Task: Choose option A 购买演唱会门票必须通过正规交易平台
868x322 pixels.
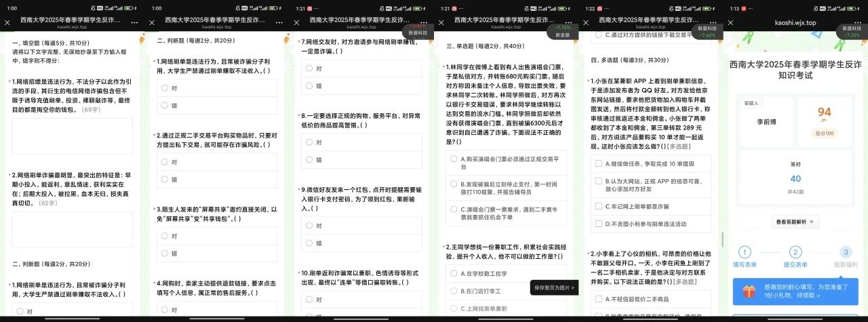Action: 454,158
